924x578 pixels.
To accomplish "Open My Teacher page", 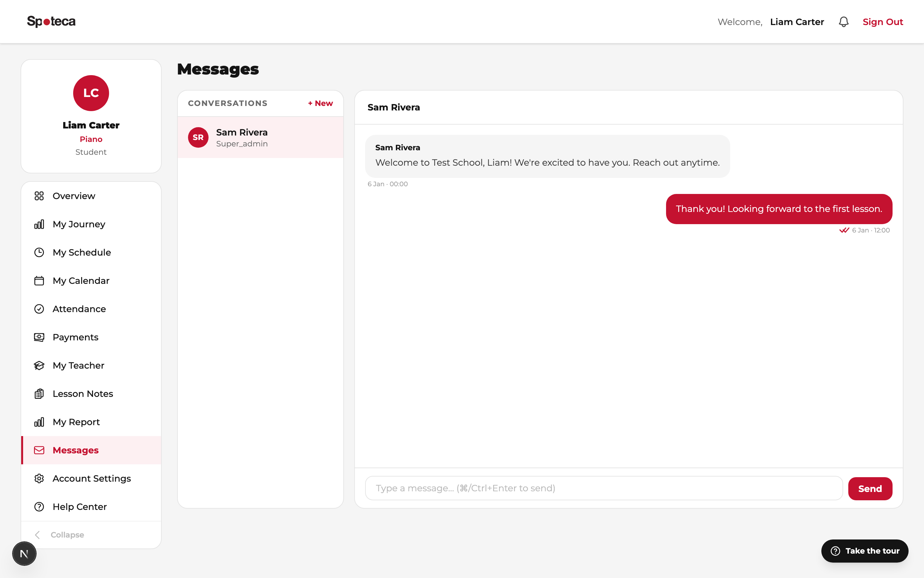I will click(91, 365).
